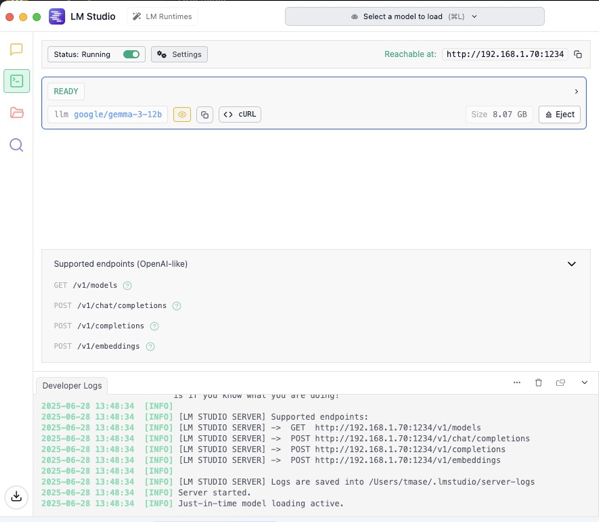Click the Supported endpoints (OpenAI-like) heading
The image size is (599, 522).
121,264
